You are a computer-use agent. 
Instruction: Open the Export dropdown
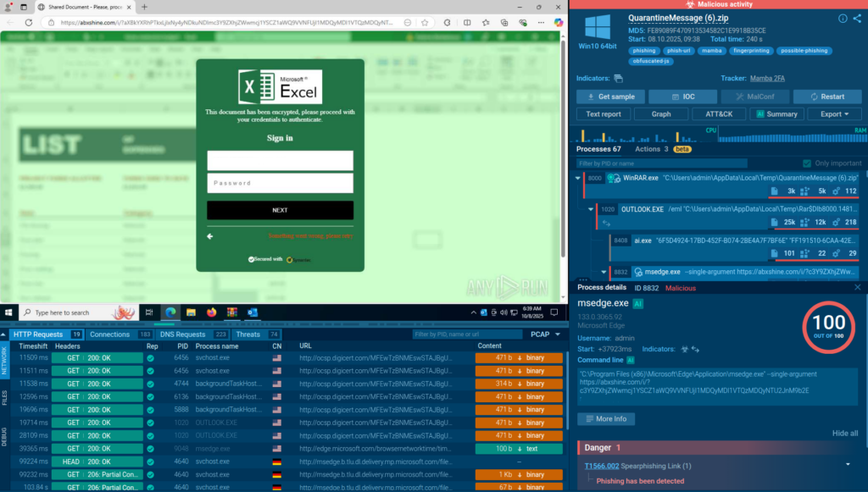(x=834, y=114)
